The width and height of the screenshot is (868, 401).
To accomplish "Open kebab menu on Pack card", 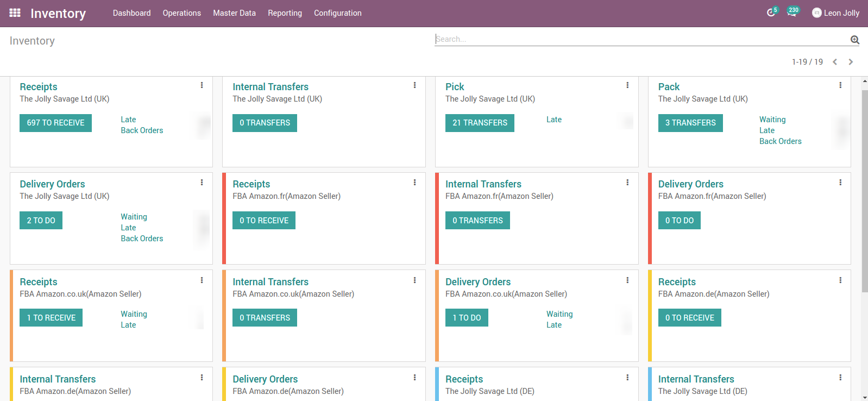I will pos(840,85).
